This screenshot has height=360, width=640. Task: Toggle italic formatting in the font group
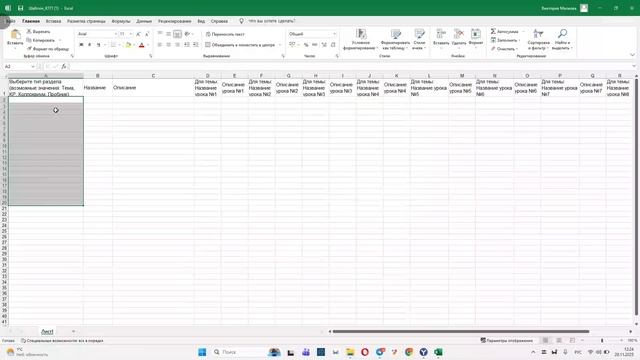[89, 45]
